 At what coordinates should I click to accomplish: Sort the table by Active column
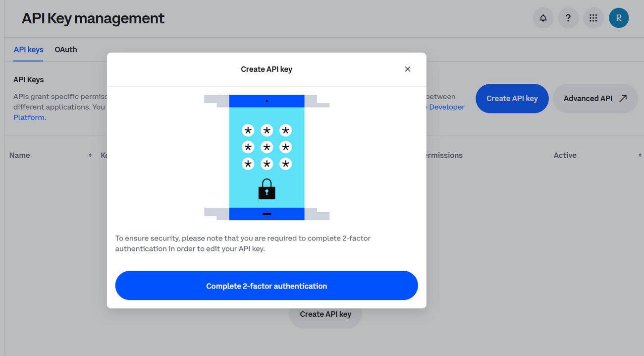pos(565,155)
